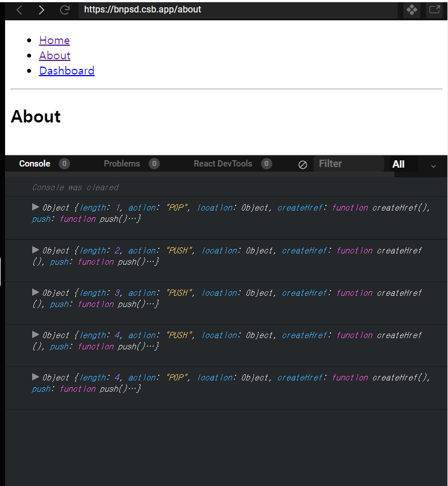Viewport: 448px width, 486px height.
Task: Click the Console tab count badge
Action: click(x=64, y=164)
